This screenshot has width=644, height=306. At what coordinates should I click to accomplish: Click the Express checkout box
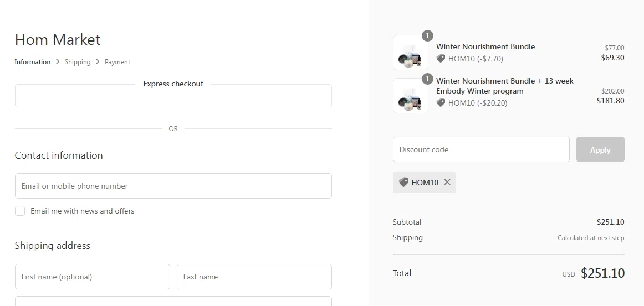(173, 96)
